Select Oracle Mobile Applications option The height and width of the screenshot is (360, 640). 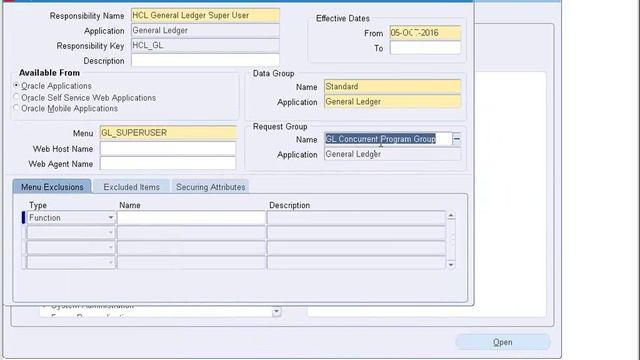point(16,108)
